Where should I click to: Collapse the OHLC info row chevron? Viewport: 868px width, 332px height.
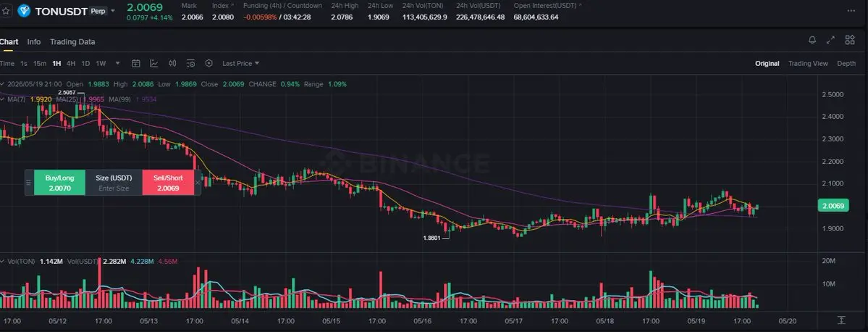click(2, 84)
